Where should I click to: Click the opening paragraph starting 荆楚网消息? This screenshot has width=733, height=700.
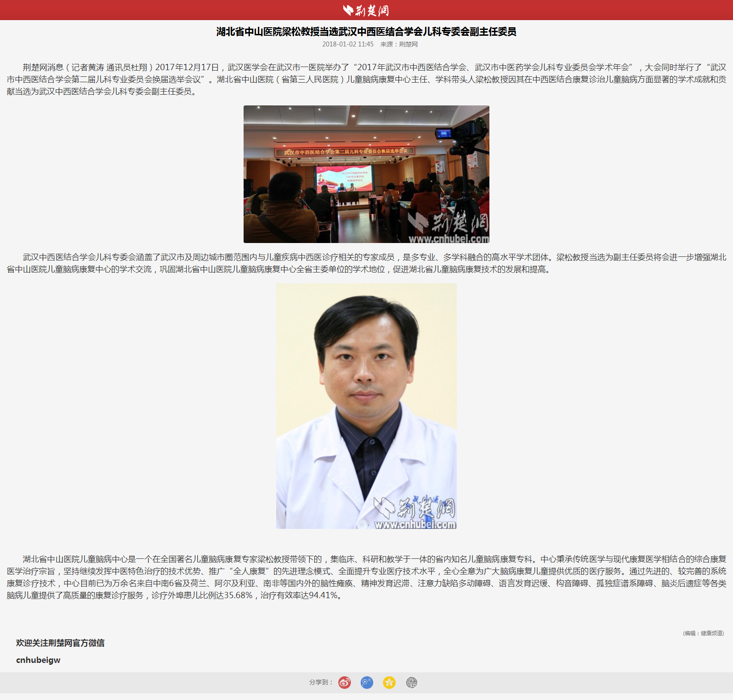tap(366, 79)
